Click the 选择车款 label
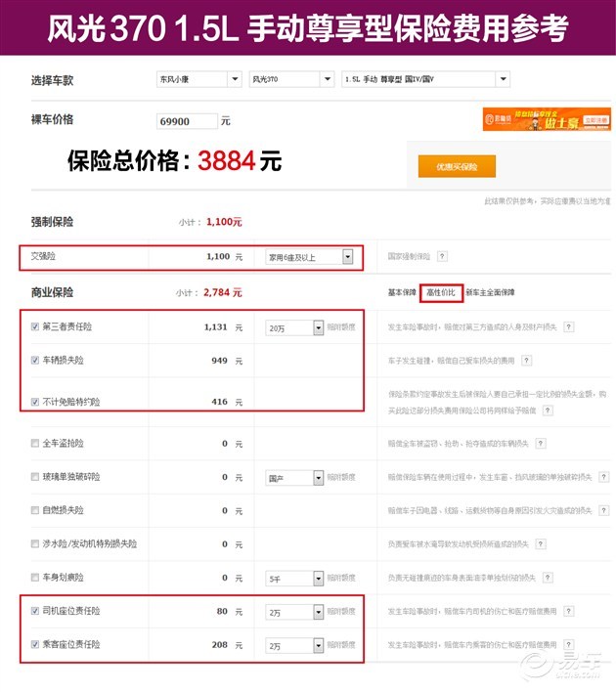The height and width of the screenshot is (692, 616). [x=52, y=80]
